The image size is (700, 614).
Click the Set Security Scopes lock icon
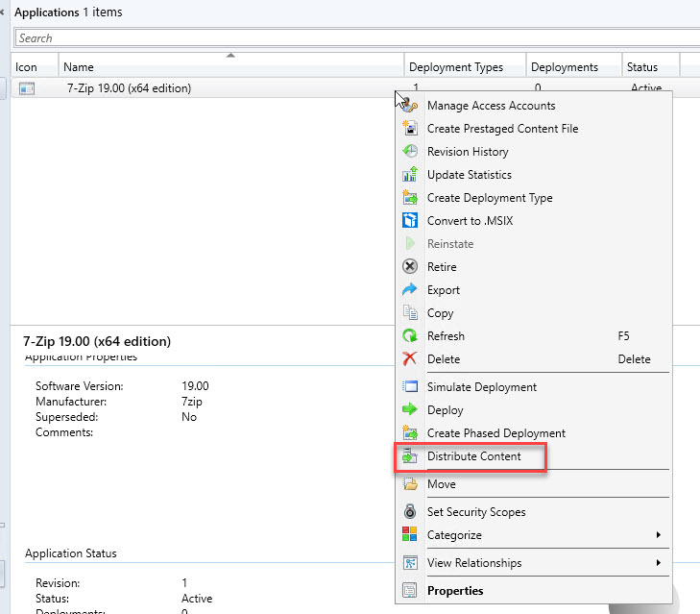[410, 512]
